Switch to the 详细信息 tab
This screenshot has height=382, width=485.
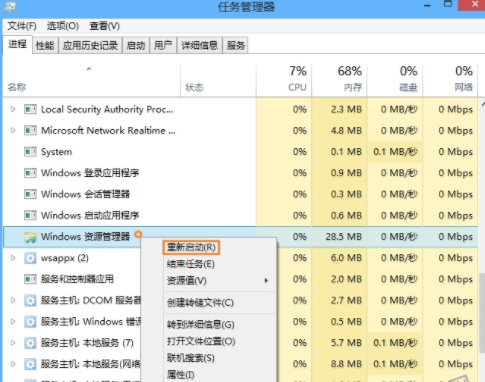point(200,45)
